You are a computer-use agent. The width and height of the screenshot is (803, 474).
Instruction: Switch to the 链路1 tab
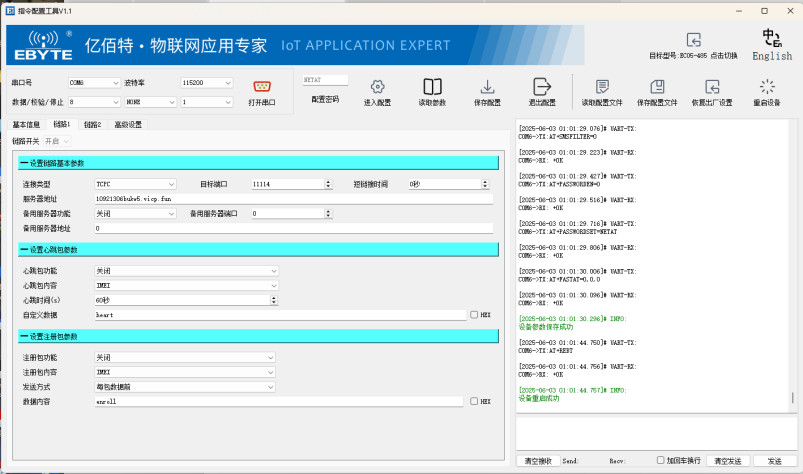click(61, 124)
